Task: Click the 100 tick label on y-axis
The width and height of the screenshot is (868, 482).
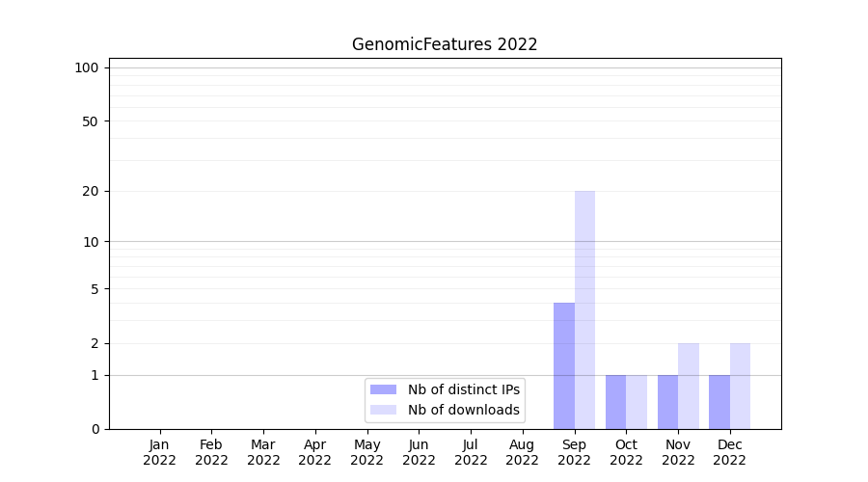Action: click(x=87, y=67)
